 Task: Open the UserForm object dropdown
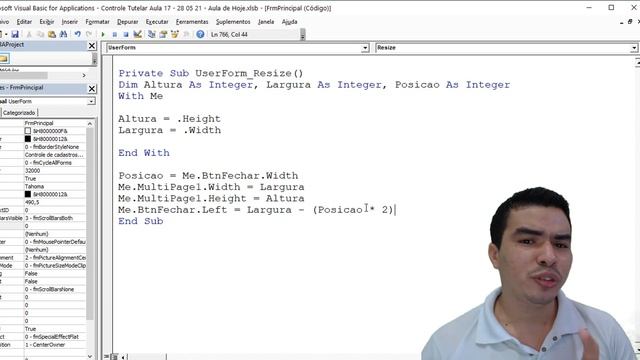(x=365, y=48)
